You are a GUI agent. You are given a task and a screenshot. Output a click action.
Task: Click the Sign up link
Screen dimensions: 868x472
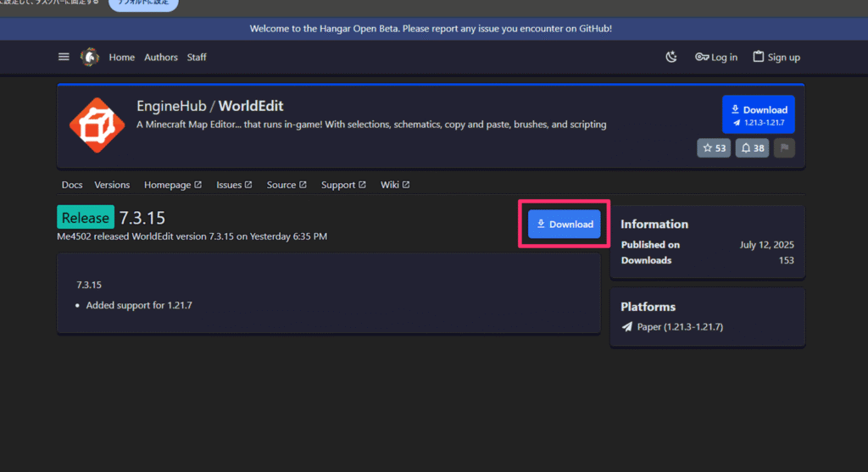(776, 57)
